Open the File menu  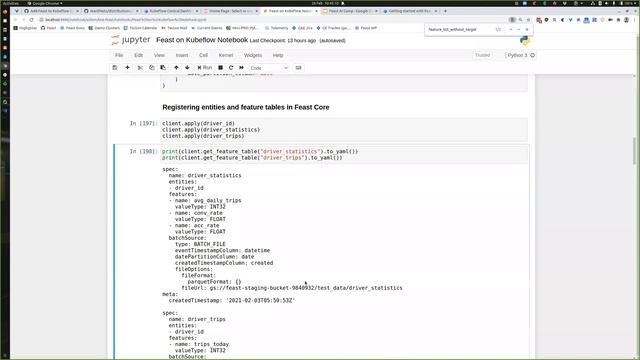click(x=119, y=55)
